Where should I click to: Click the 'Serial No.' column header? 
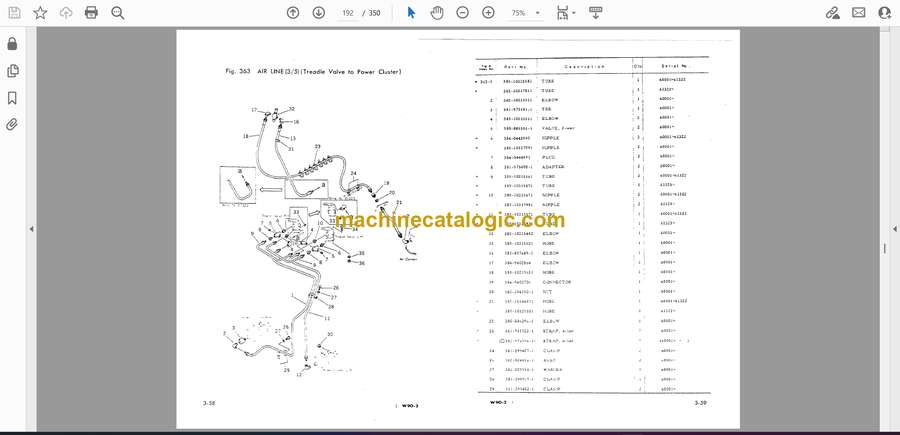point(674,66)
